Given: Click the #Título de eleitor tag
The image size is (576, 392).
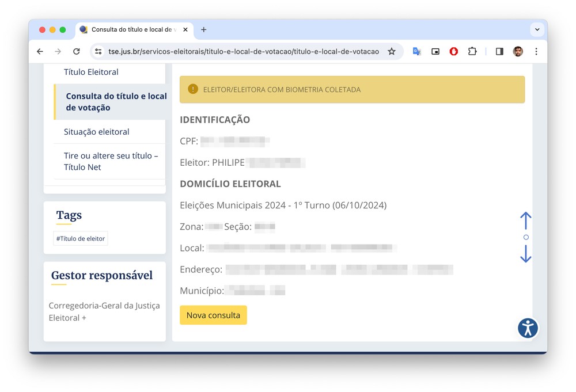Looking at the screenshot, I should tap(80, 238).
